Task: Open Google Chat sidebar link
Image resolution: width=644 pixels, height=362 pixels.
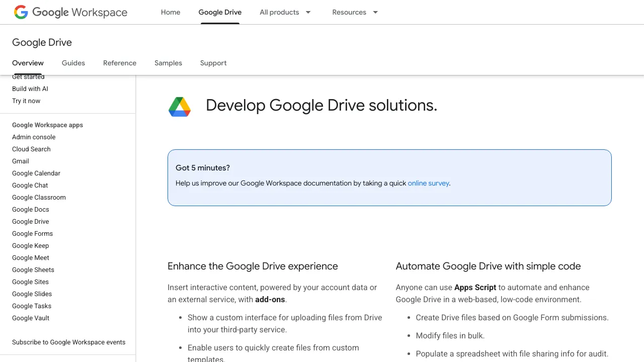Action: point(30,185)
